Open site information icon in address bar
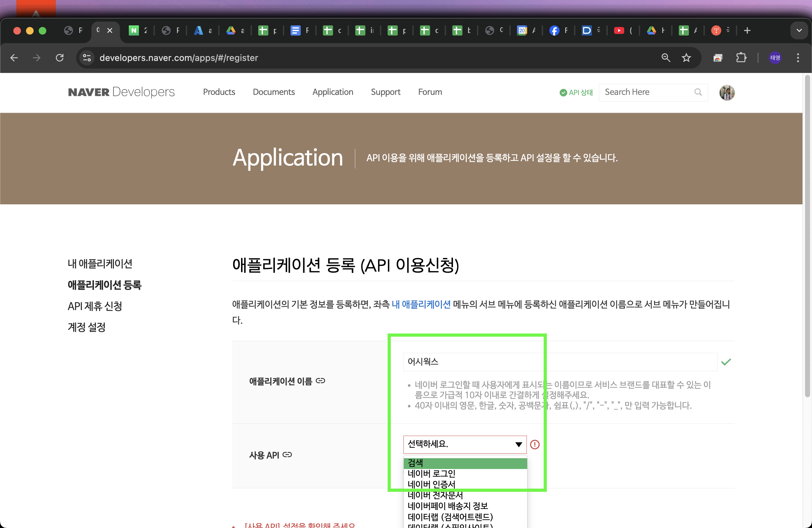The width and height of the screenshot is (812, 528). pos(87,58)
